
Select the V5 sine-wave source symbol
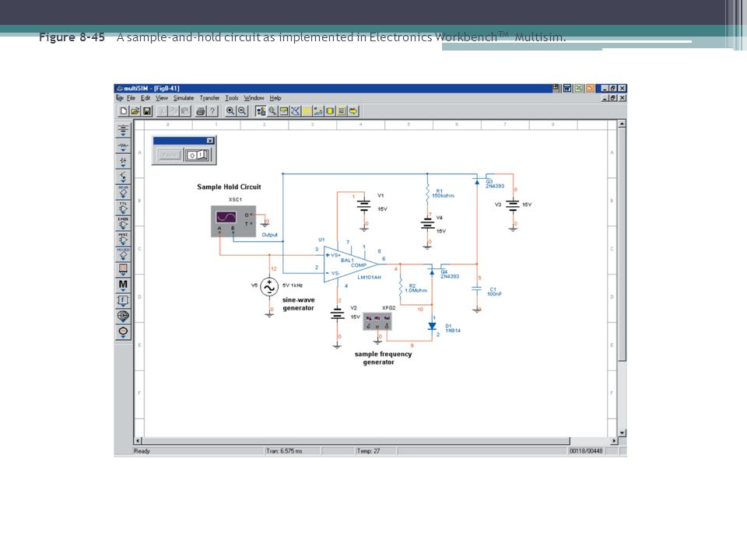(269, 287)
